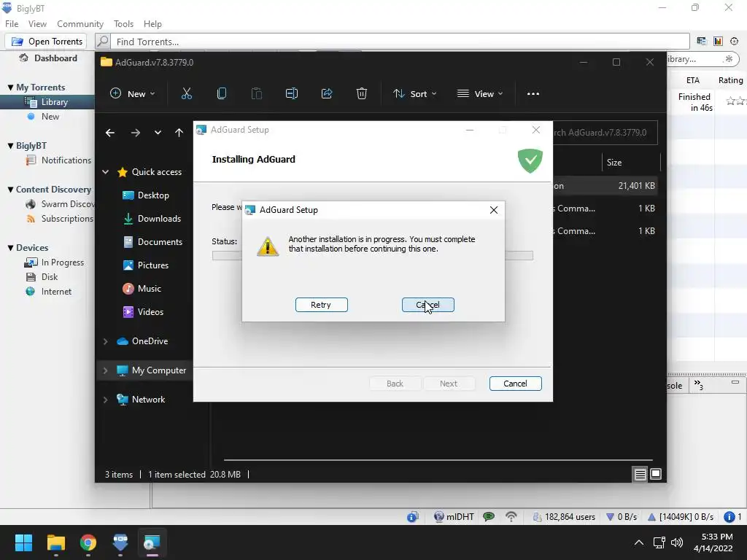Click the Up arrow in File Explorer
The width and height of the screenshot is (747, 560).
tap(179, 133)
